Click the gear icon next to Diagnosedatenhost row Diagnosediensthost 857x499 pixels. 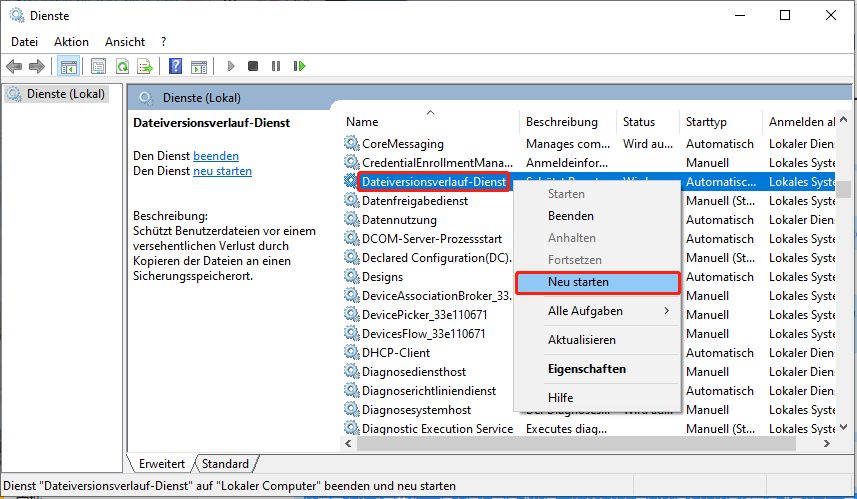point(351,371)
